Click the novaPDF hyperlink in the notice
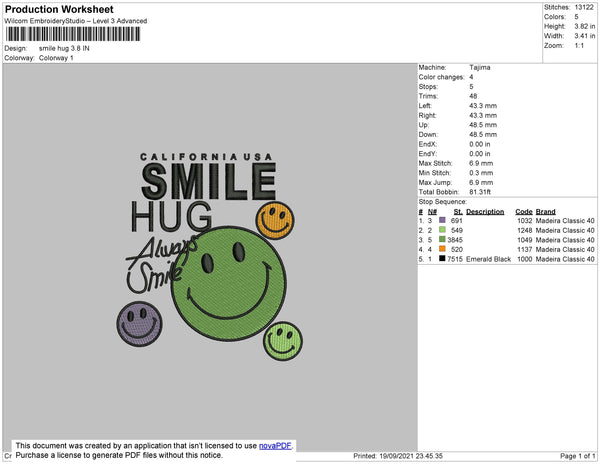The width and height of the screenshot is (600, 464). 275,446
